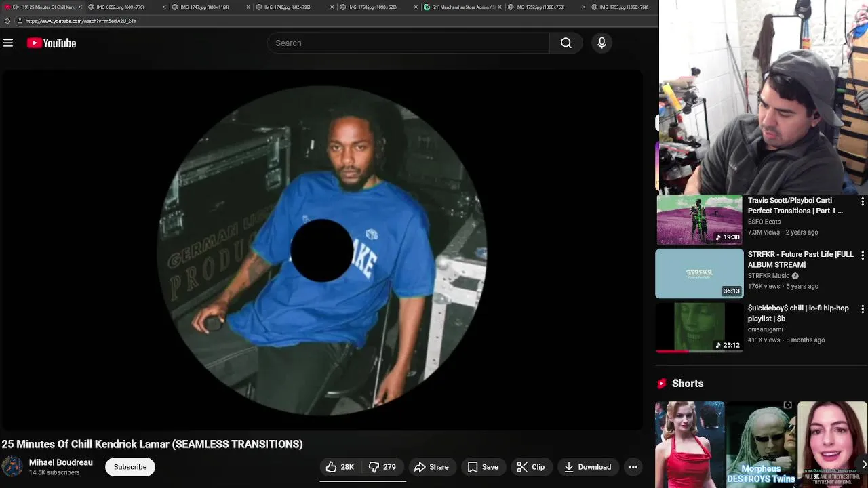Download the video

coord(587,467)
